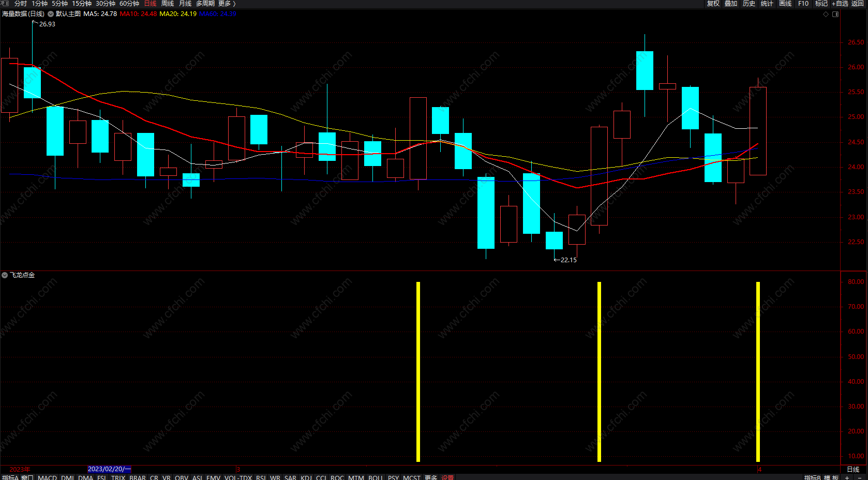868x480 pixels.
Task: Click the 标记 mark button
Action: tap(821, 4)
